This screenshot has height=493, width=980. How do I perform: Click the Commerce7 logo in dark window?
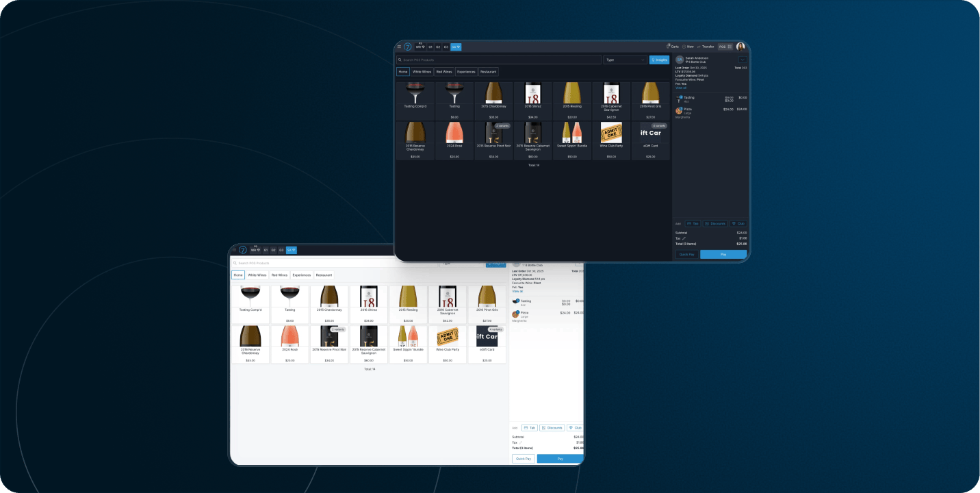pyautogui.click(x=407, y=47)
